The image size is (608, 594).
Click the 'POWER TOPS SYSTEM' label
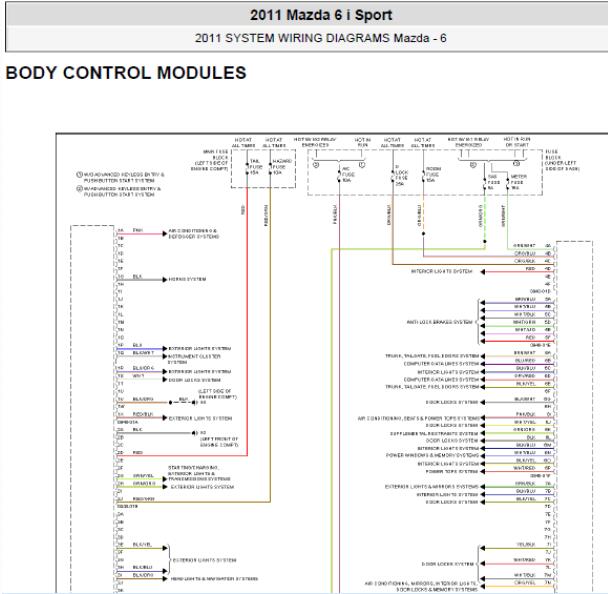(452, 471)
